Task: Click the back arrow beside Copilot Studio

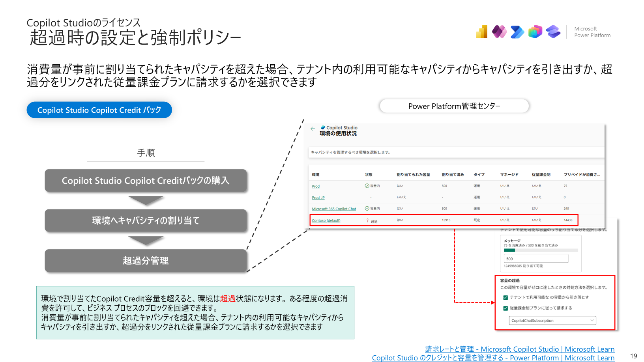Action: [313, 129]
